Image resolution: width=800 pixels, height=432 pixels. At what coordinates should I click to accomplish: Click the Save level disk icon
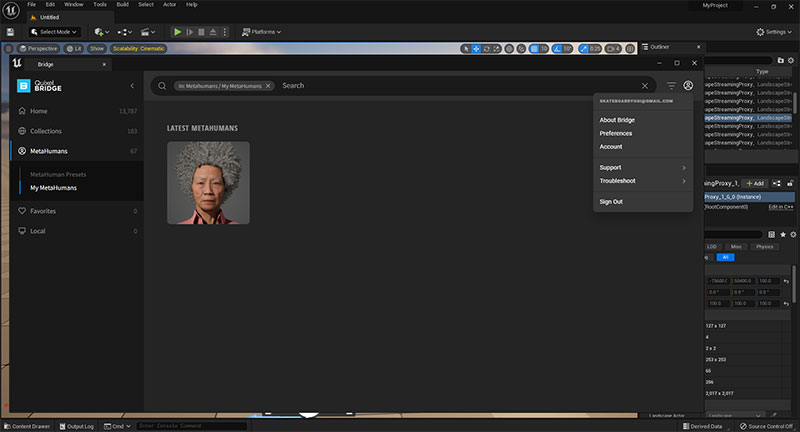point(10,32)
